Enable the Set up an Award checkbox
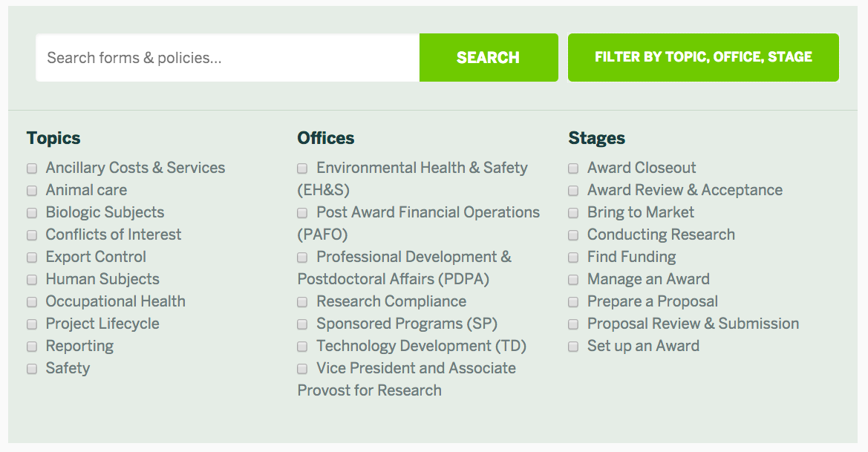Image resolution: width=868 pixels, height=452 pixels. coord(573,347)
